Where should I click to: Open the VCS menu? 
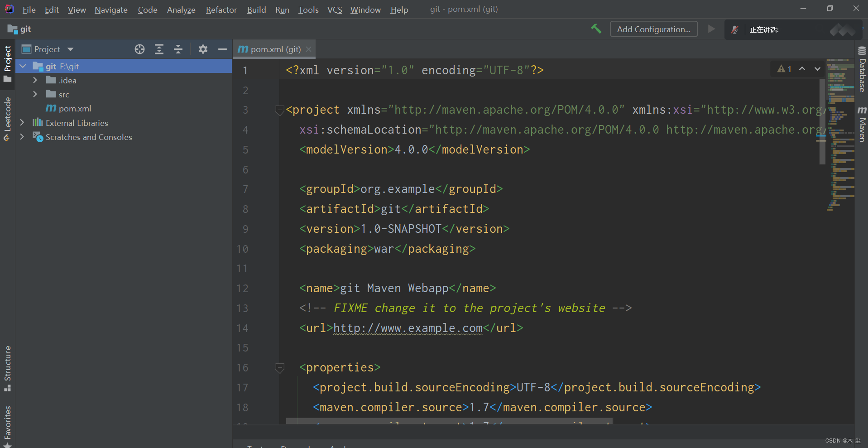click(335, 10)
